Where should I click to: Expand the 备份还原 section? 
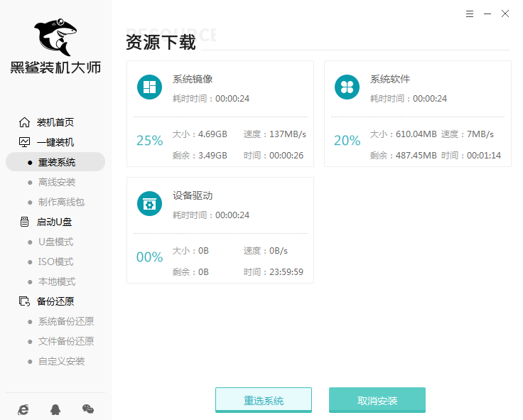[x=55, y=301]
